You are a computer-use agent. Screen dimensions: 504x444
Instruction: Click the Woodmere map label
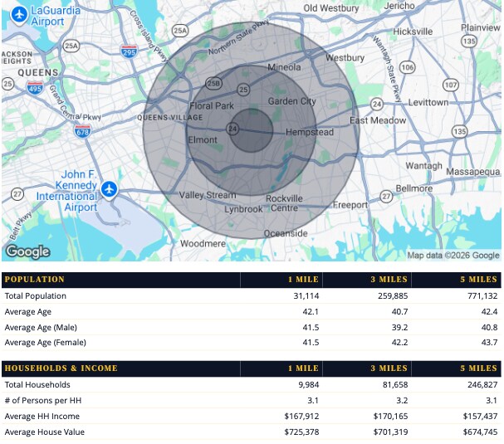[203, 243]
